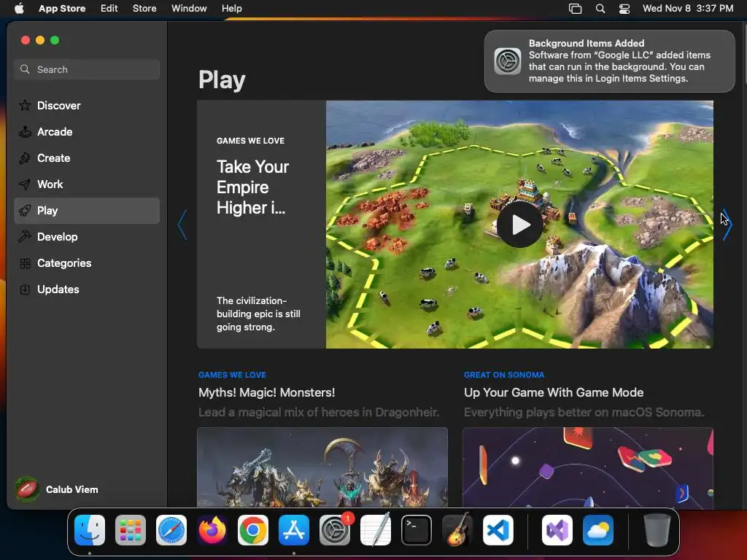The width and height of the screenshot is (747, 560).
Task: Open Control Center in menu bar
Action: pos(624,8)
